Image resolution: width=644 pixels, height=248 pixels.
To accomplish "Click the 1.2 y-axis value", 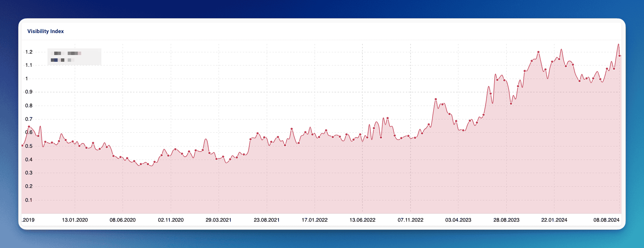I will tap(29, 52).
